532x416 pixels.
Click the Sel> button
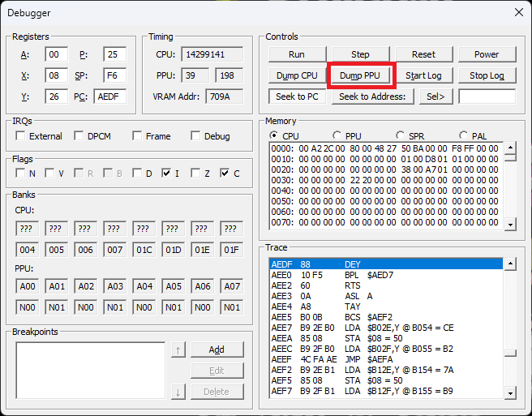pyautogui.click(x=436, y=96)
